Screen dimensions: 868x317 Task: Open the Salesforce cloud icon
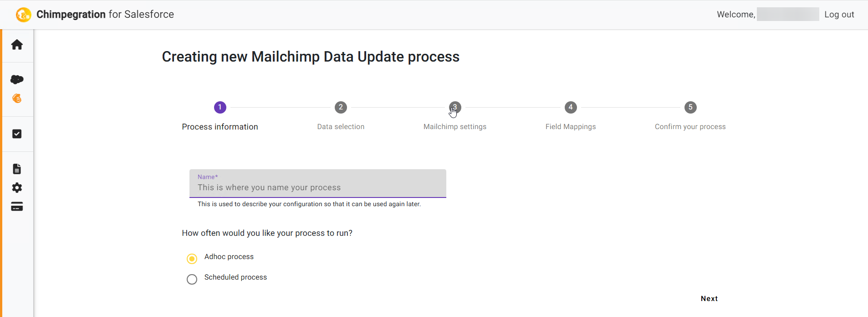tap(17, 79)
